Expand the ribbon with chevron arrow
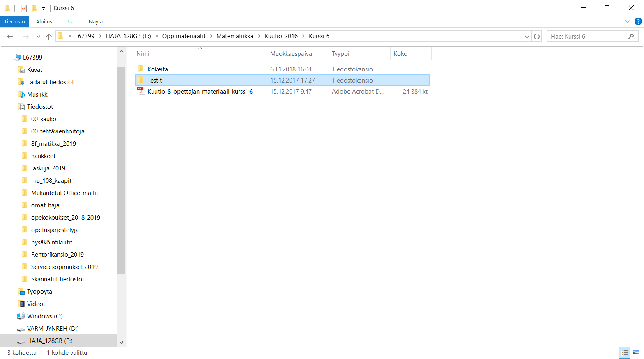 (x=627, y=21)
